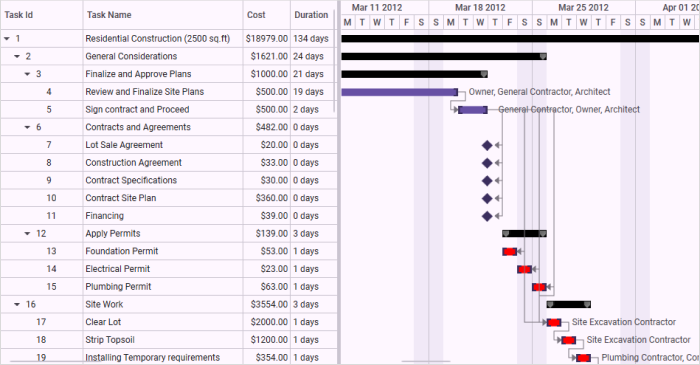Collapse task 2 General Considerations

click(x=17, y=56)
